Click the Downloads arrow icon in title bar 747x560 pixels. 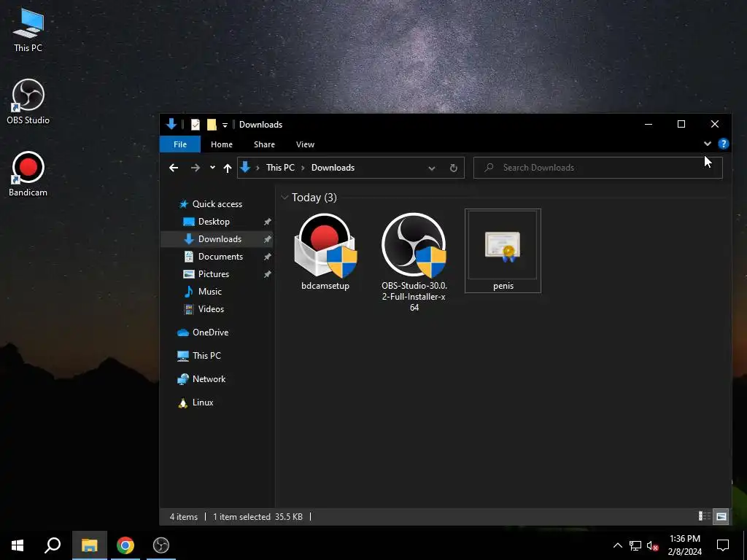pyautogui.click(x=171, y=124)
